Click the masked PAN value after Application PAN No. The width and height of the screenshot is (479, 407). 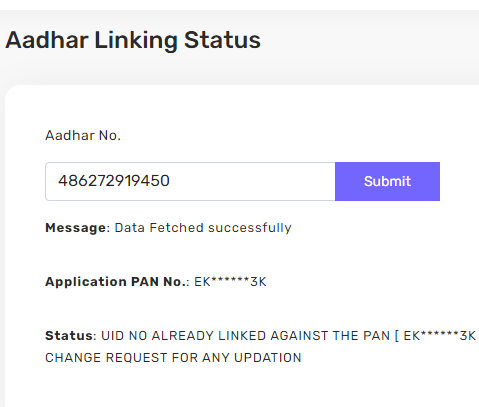pos(230,282)
